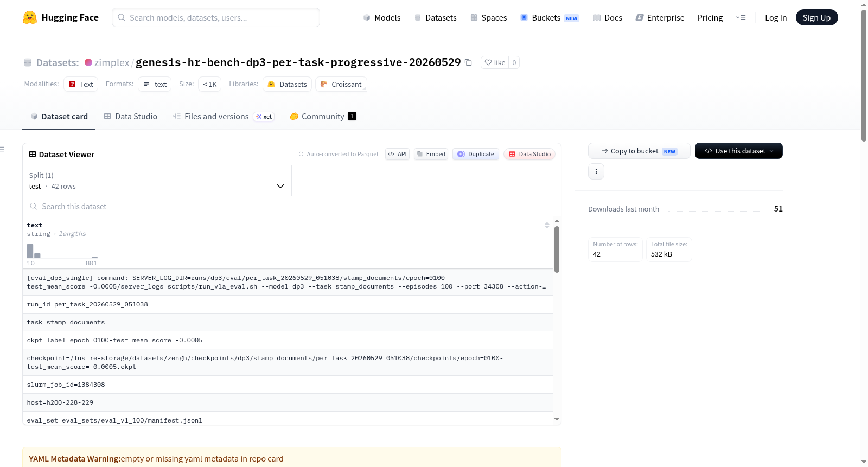The image size is (868, 467).
Task: Open Data Studio from the viewer header
Action: coord(529,154)
